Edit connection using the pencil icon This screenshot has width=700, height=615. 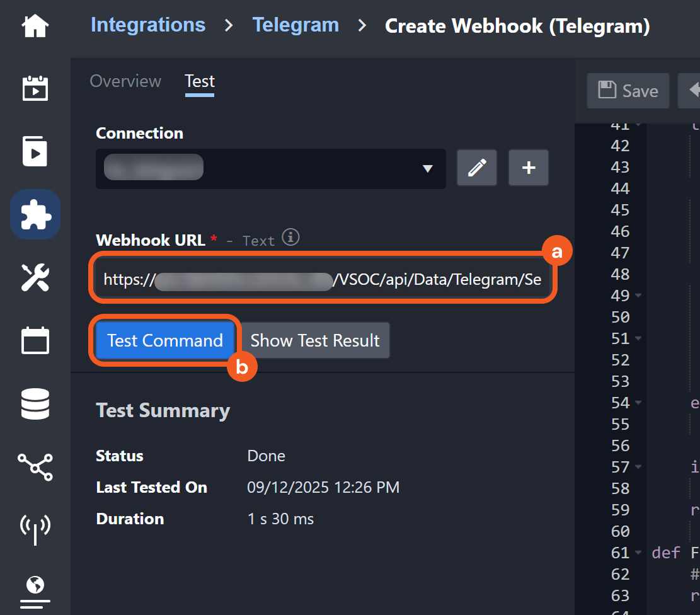[477, 168]
